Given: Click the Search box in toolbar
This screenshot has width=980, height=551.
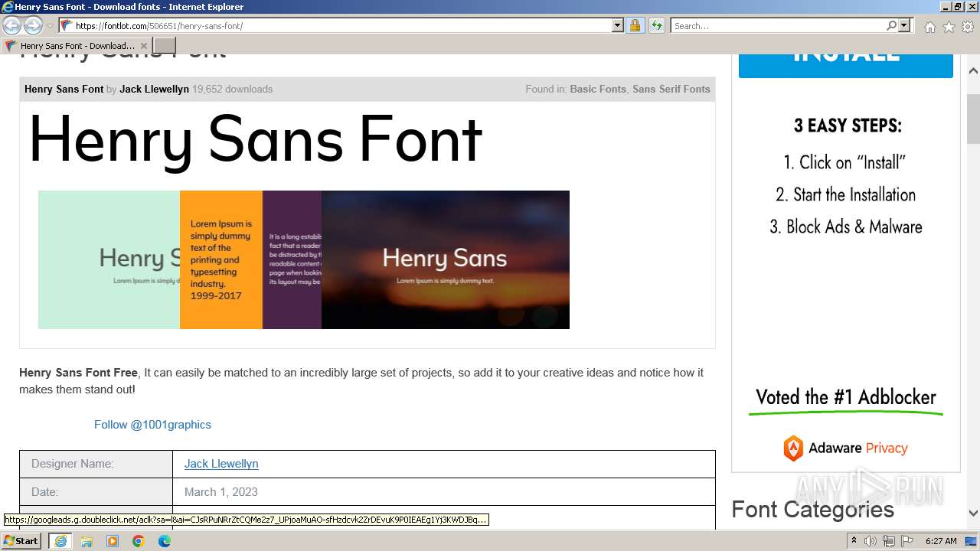Looking at the screenshot, I should (777, 26).
